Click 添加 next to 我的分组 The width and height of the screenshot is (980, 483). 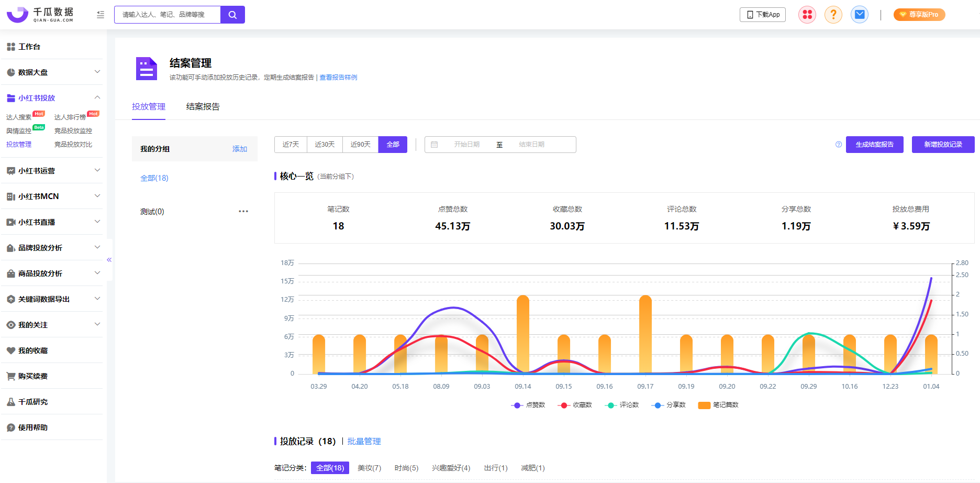pos(240,149)
